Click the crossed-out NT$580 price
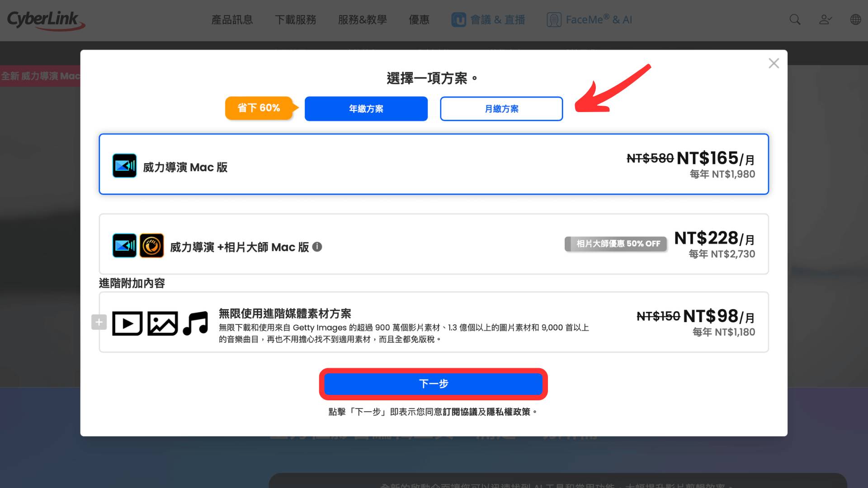The image size is (868, 488). coord(650,158)
